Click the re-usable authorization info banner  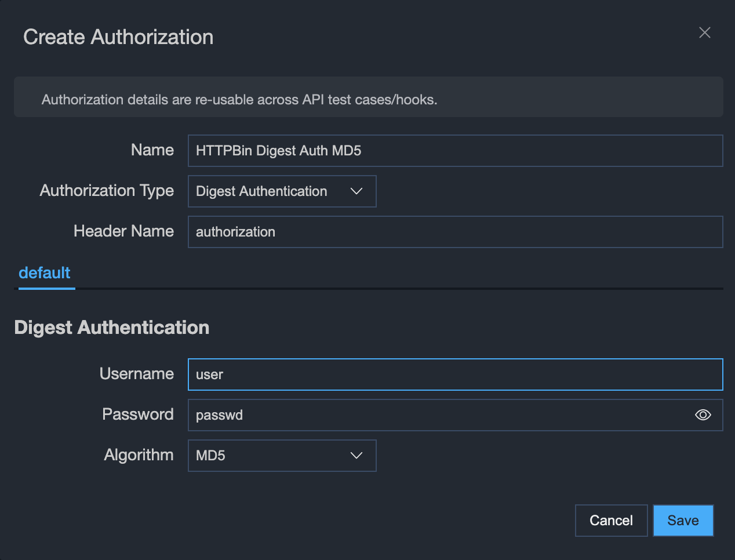coord(368,100)
